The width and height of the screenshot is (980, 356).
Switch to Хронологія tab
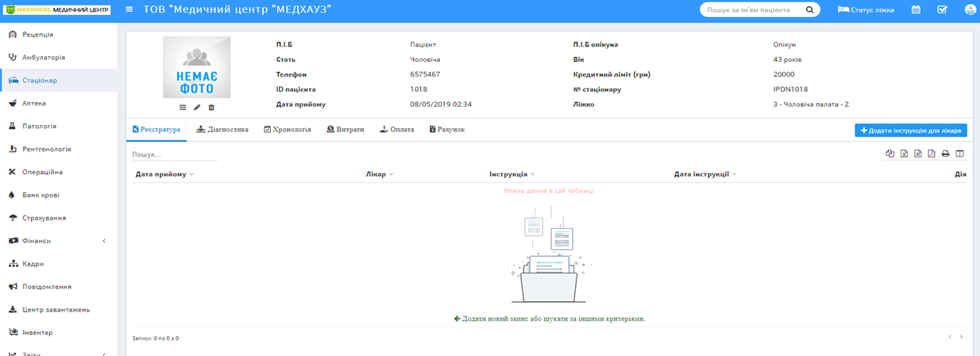[x=287, y=129]
